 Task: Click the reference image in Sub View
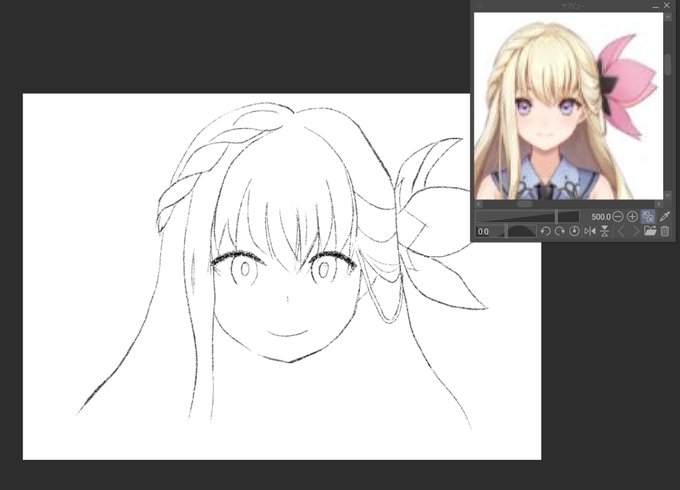click(x=569, y=106)
